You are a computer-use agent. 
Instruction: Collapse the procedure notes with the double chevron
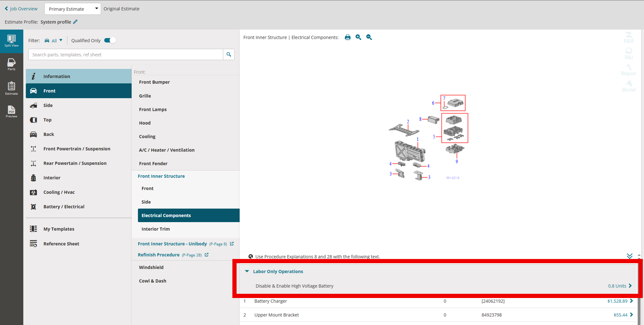pos(630,256)
